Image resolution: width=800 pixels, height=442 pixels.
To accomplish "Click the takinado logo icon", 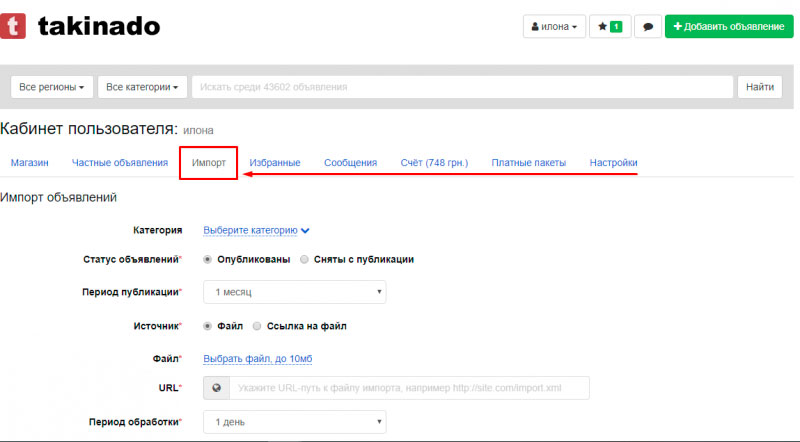I will (x=13, y=26).
